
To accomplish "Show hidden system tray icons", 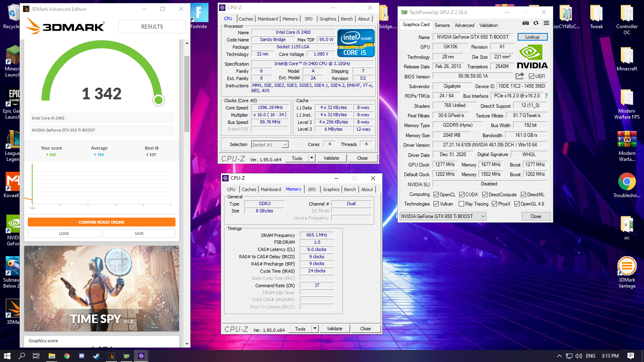I will click(x=559, y=356).
